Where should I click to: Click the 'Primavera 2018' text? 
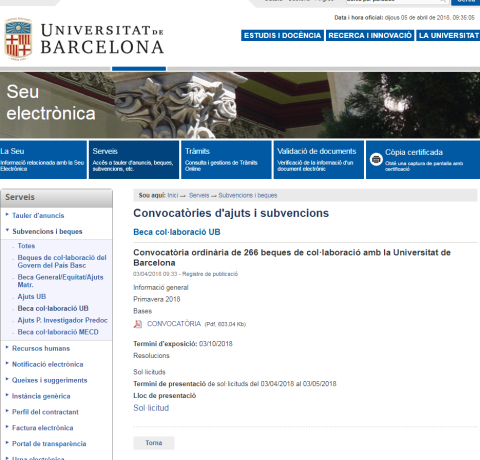pyautogui.click(x=157, y=299)
